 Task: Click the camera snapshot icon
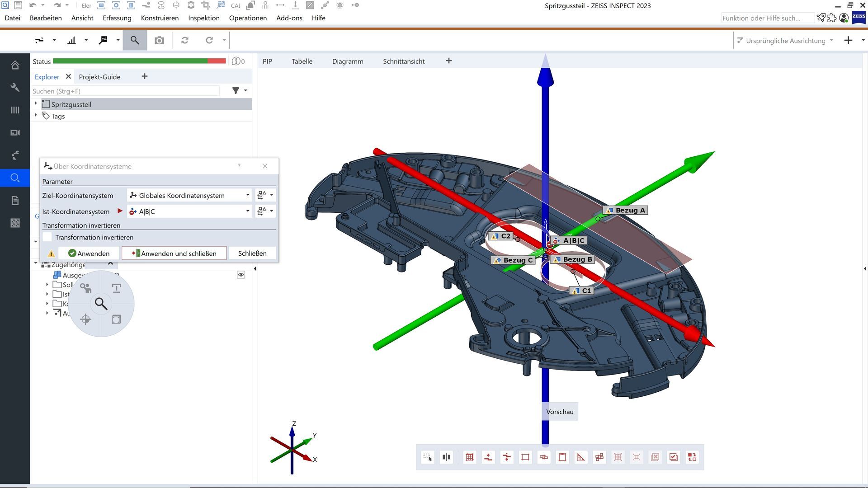[159, 40]
